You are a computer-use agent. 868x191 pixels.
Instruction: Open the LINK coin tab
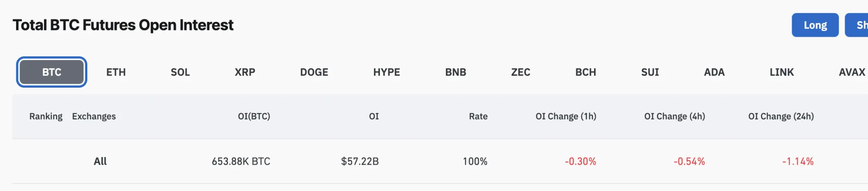[782, 72]
